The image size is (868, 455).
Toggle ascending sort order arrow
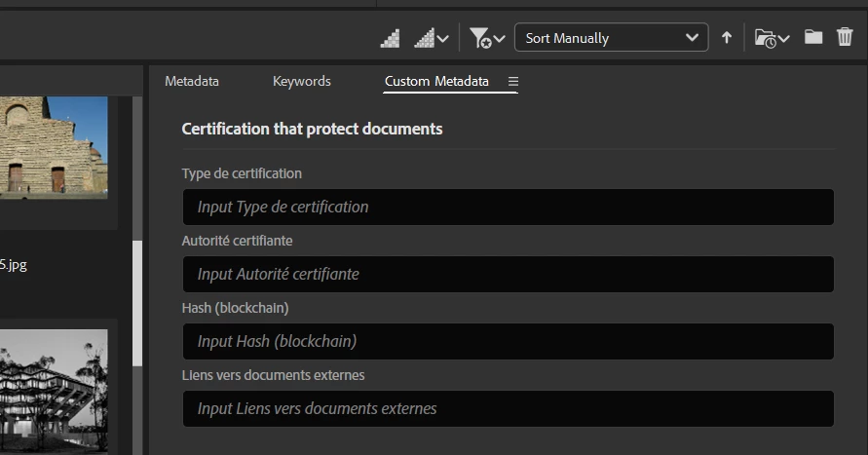(x=726, y=38)
